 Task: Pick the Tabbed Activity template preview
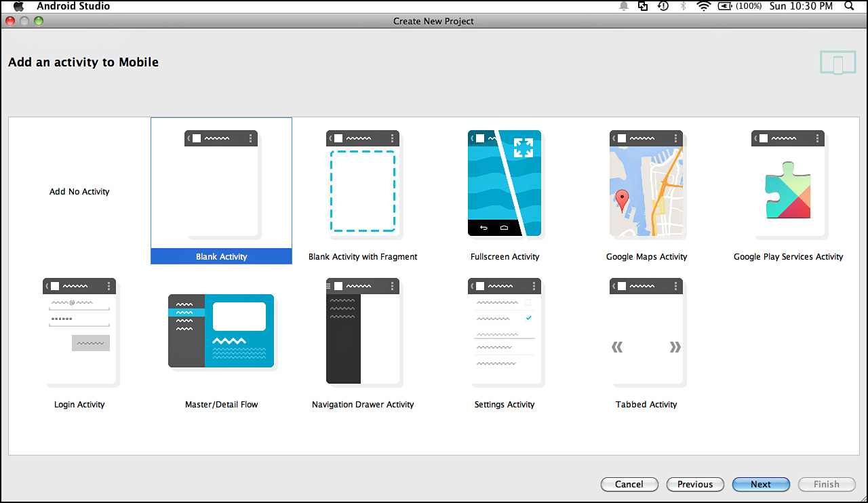(x=648, y=331)
